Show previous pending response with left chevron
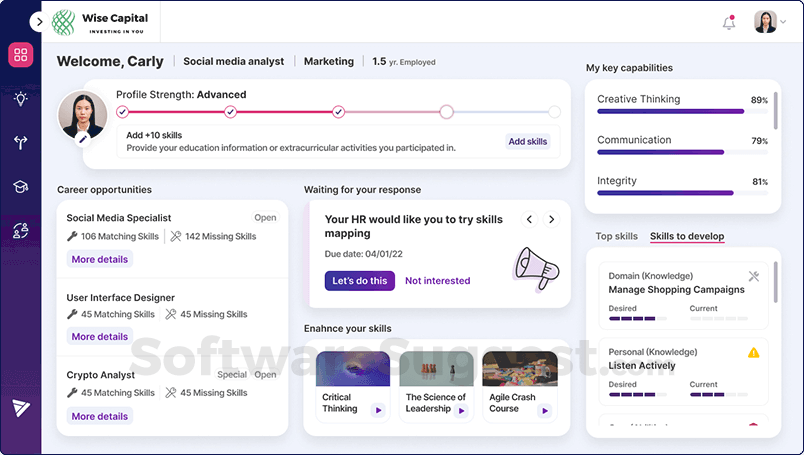This screenshot has width=804, height=455. tap(530, 220)
